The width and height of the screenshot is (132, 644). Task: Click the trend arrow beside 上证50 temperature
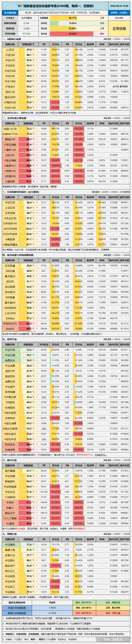(x=37, y=50)
